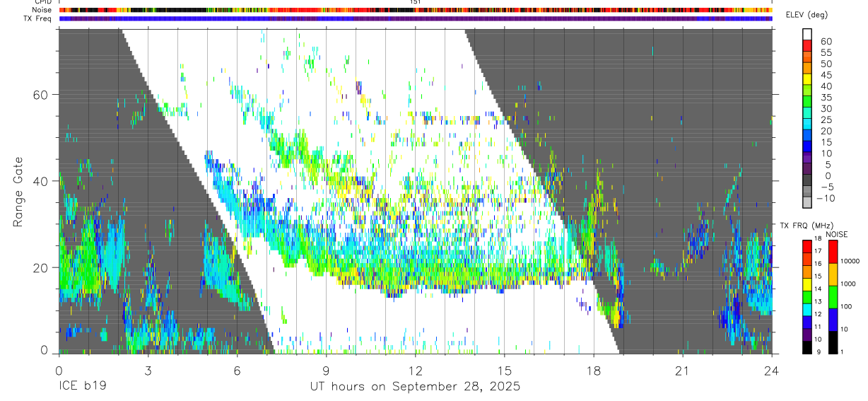Click x-axis tick label '18'
Viewport: 868px width, 401px height.
point(594,371)
